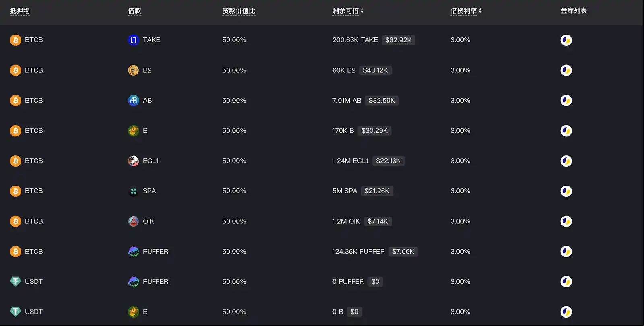
Task: Click the B2 token coin icon
Action: (x=133, y=70)
